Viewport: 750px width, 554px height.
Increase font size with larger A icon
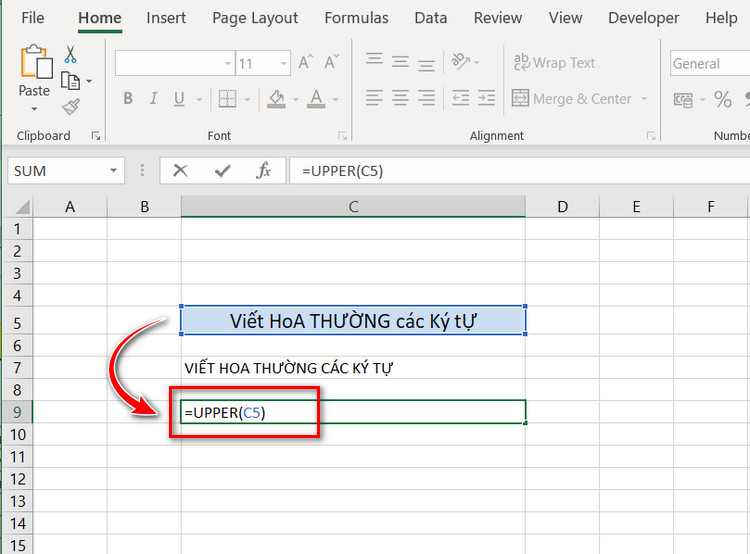(x=306, y=62)
